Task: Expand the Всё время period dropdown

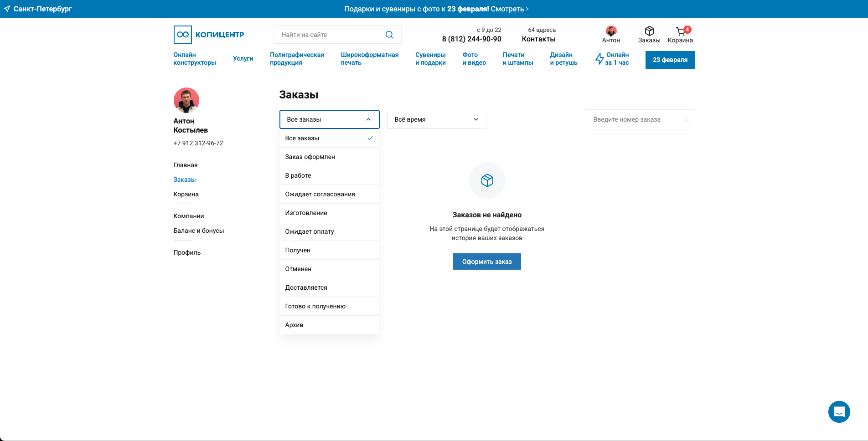Action: [437, 119]
